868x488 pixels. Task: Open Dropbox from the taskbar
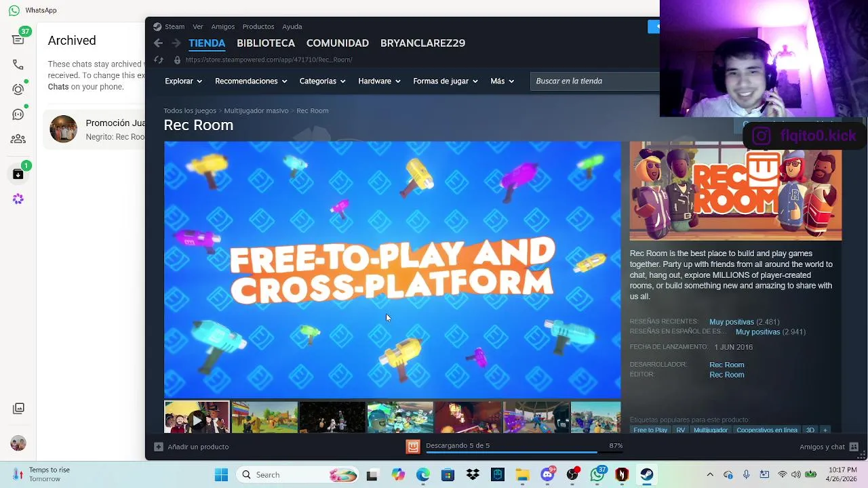pyautogui.click(x=473, y=474)
